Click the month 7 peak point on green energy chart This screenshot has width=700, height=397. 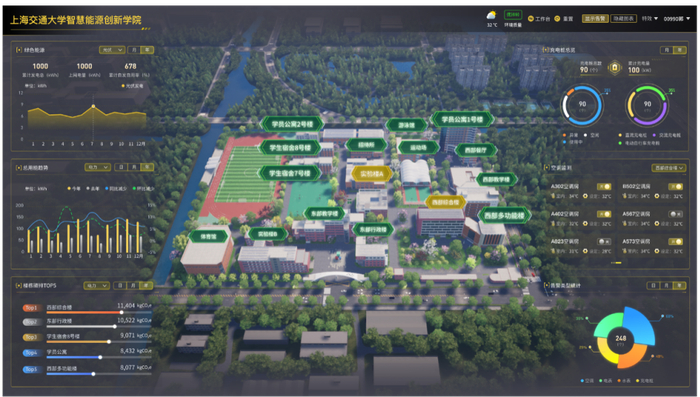pyautogui.click(x=93, y=106)
